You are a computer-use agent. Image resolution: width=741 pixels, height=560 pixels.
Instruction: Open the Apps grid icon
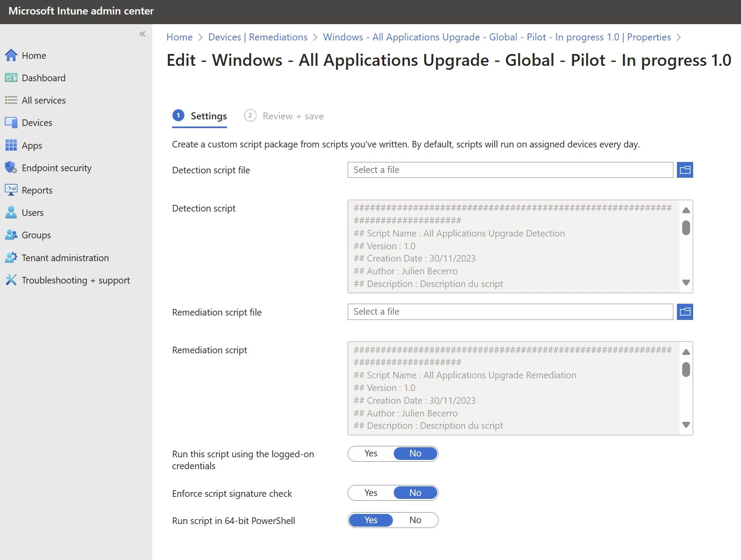[x=11, y=145]
